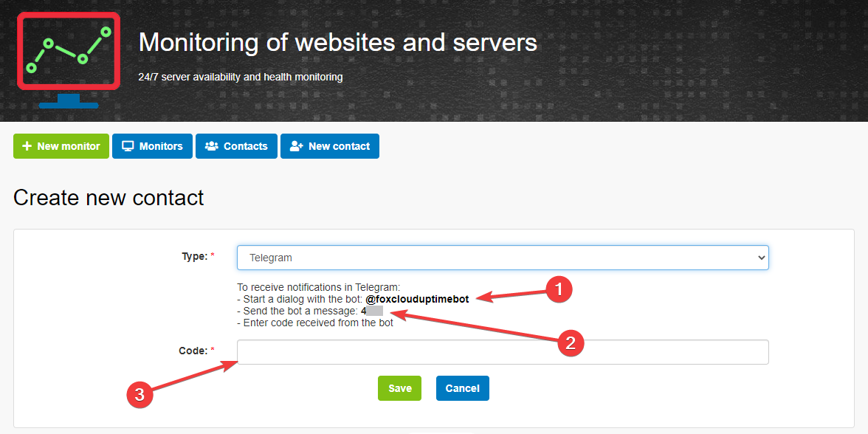The image size is (868, 434).
Task: Open the Type dropdown showing Telegram
Action: [502, 258]
